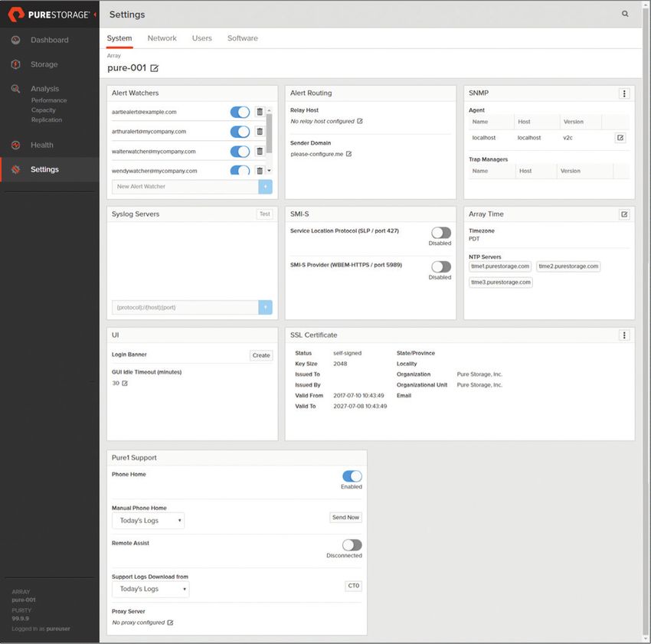The image size is (651, 644).
Task: Select time2.purestorage.com NTP server
Action: click(568, 266)
